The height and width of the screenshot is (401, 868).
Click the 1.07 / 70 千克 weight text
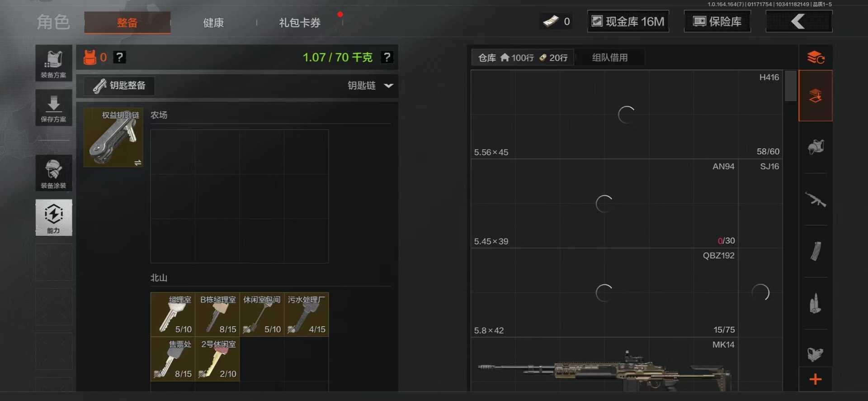pos(338,57)
